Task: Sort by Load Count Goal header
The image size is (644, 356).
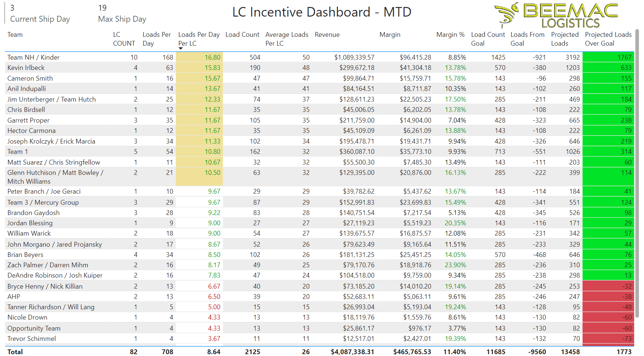Action: tap(488, 39)
